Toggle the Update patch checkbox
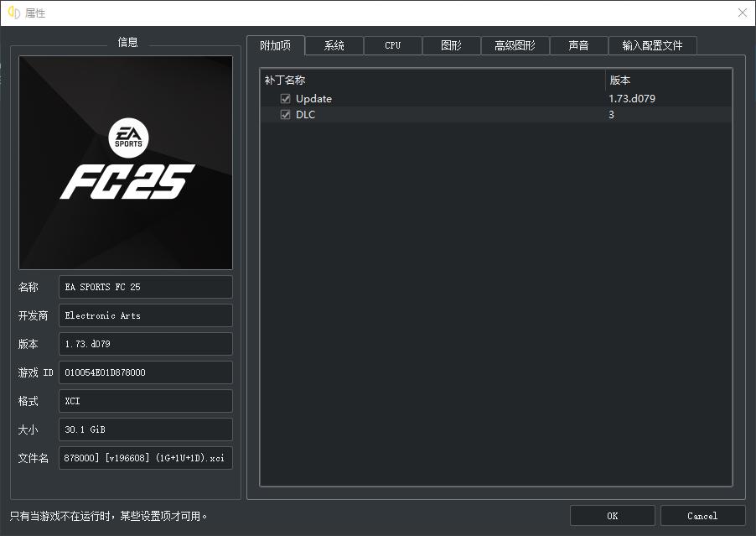756x536 pixels. tap(286, 98)
